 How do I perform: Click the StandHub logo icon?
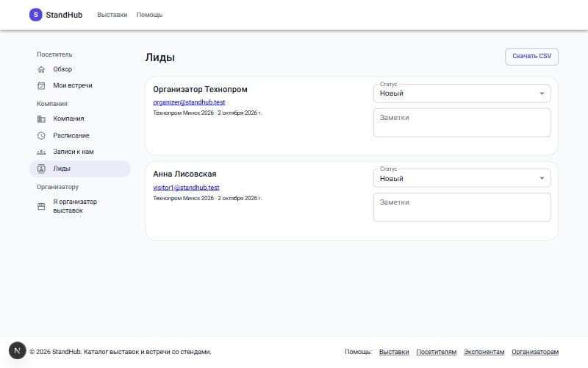[35, 15]
